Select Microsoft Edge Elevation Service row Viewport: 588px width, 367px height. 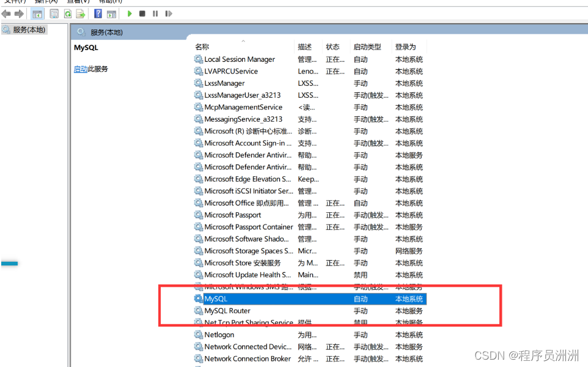248,179
